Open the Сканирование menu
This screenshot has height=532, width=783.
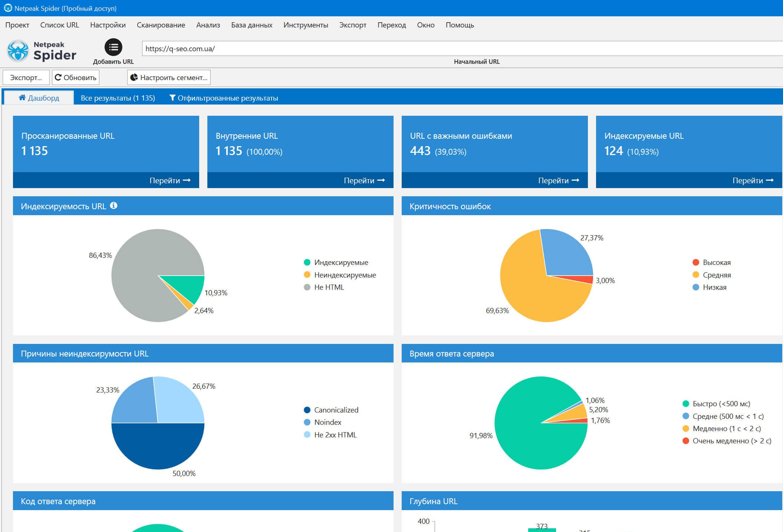click(x=161, y=25)
